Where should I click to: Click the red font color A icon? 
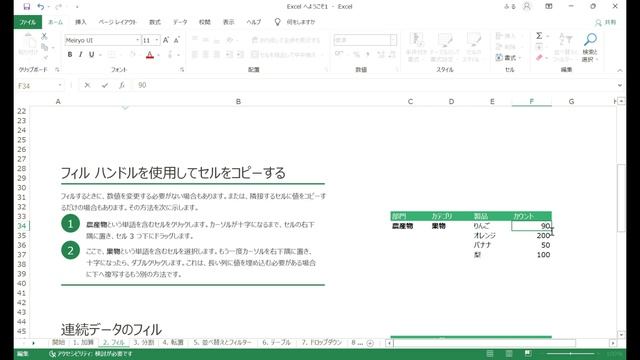(x=150, y=55)
